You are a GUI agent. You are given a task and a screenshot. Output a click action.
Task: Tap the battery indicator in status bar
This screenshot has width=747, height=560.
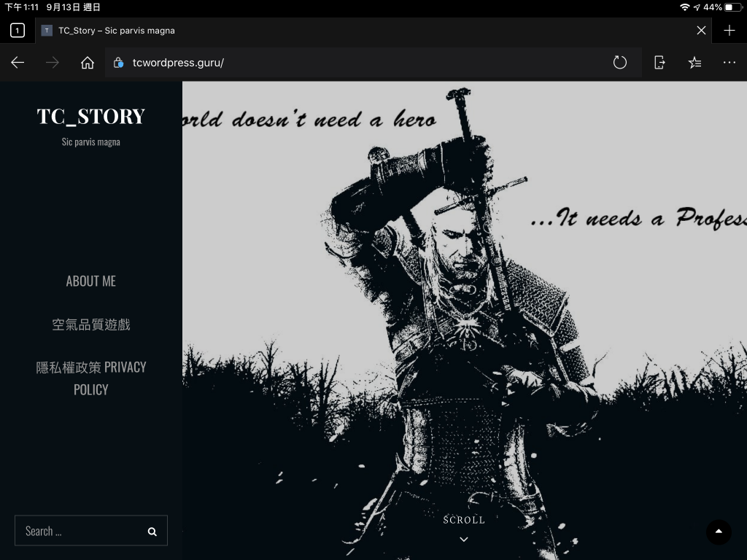(732, 7)
